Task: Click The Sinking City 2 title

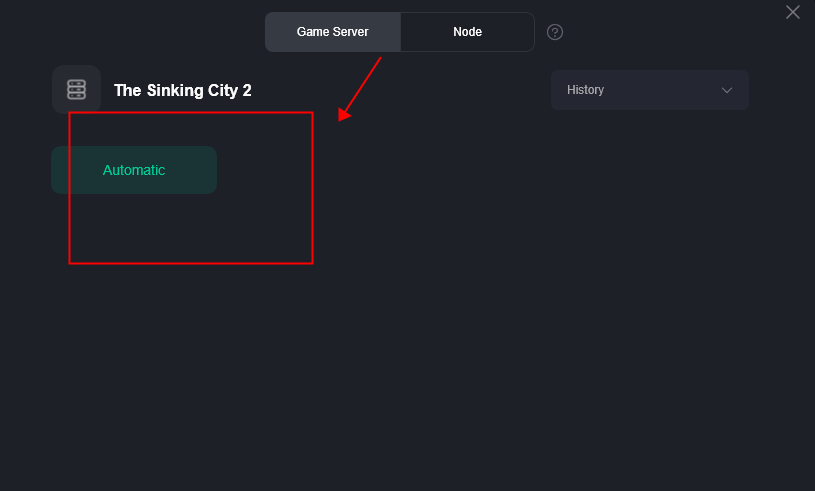Action: (x=182, y=90)
